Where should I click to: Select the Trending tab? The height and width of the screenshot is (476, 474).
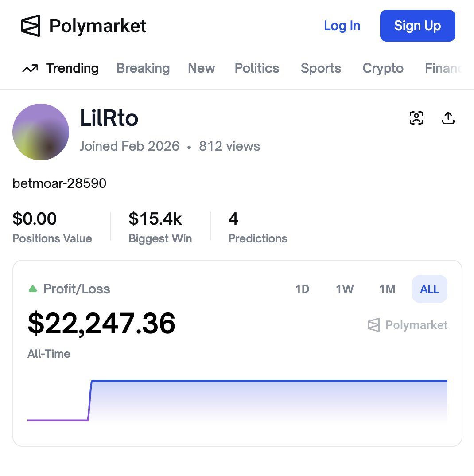pyautogui.click(x=72, y=68)
